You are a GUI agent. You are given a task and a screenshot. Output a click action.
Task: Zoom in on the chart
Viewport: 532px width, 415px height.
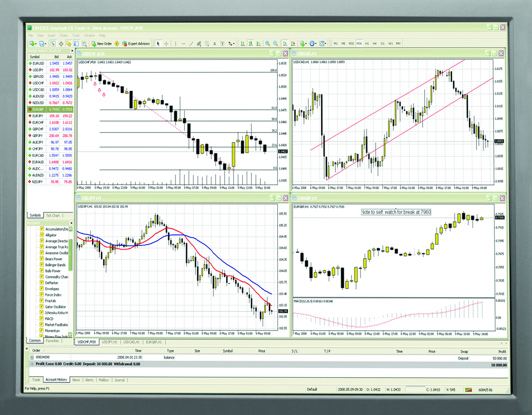coord(267,44)
